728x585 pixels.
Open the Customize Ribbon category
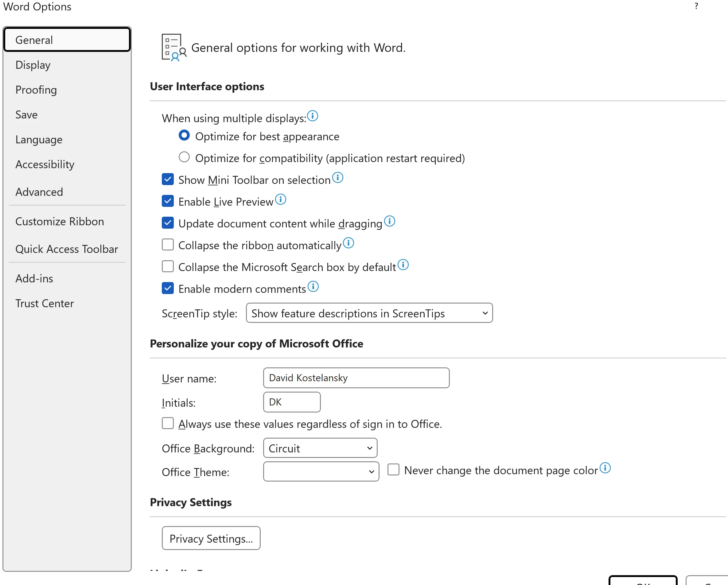(x=60, y=221)
